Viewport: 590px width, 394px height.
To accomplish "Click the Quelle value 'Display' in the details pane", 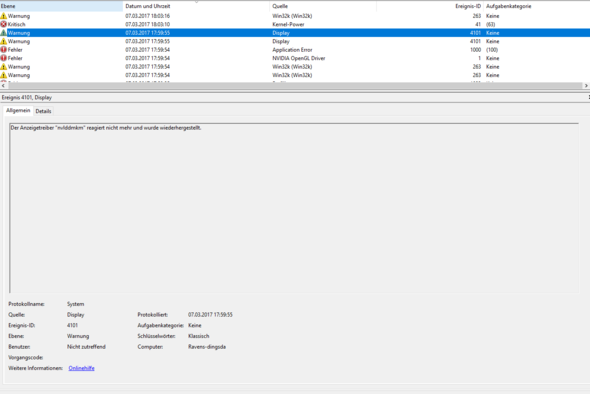I will (76, 315).
